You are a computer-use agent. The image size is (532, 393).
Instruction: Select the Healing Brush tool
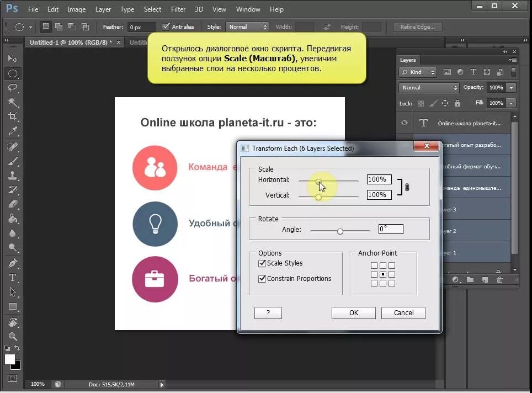[x=13, y=147]
